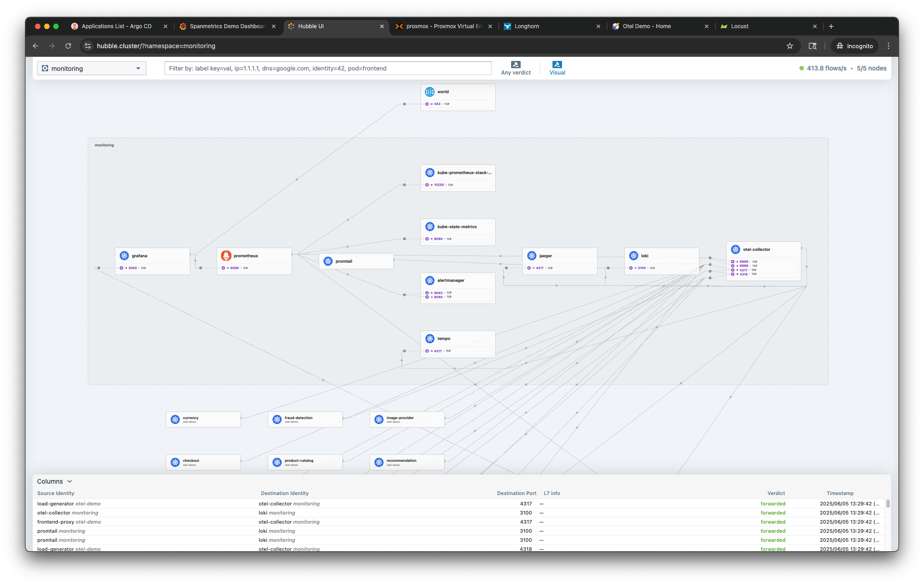
Task: Click the checkout service icon
Action: click(175, 462)
